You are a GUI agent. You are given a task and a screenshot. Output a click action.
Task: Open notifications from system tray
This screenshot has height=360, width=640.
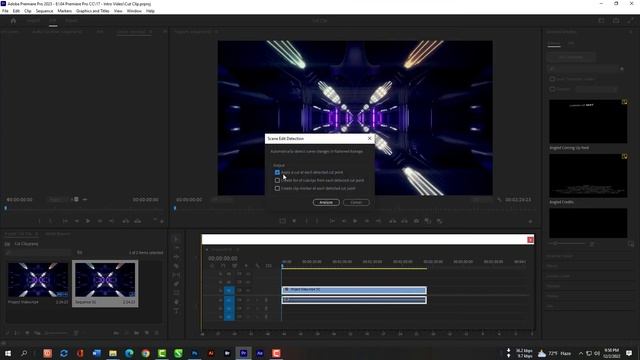pos(629,353)
